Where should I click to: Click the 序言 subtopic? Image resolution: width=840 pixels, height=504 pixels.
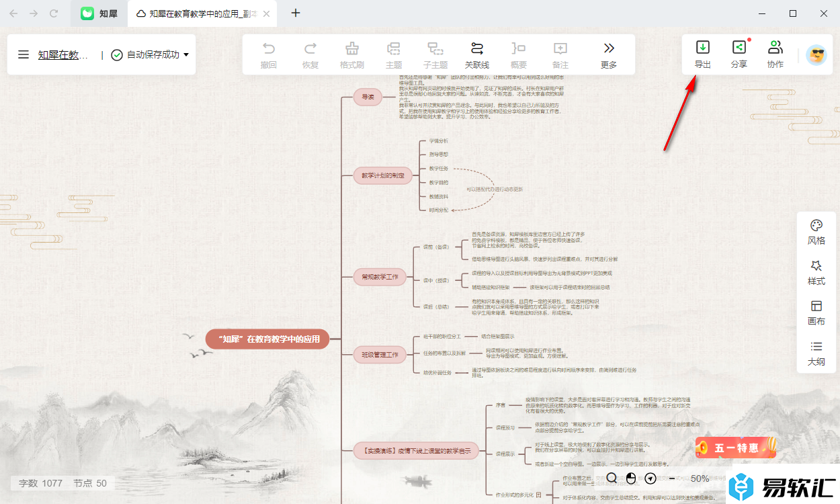(x=501, y=405)
